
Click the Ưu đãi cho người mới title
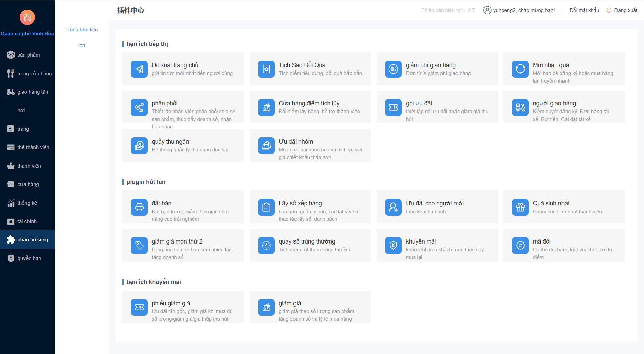click(434, 203)
